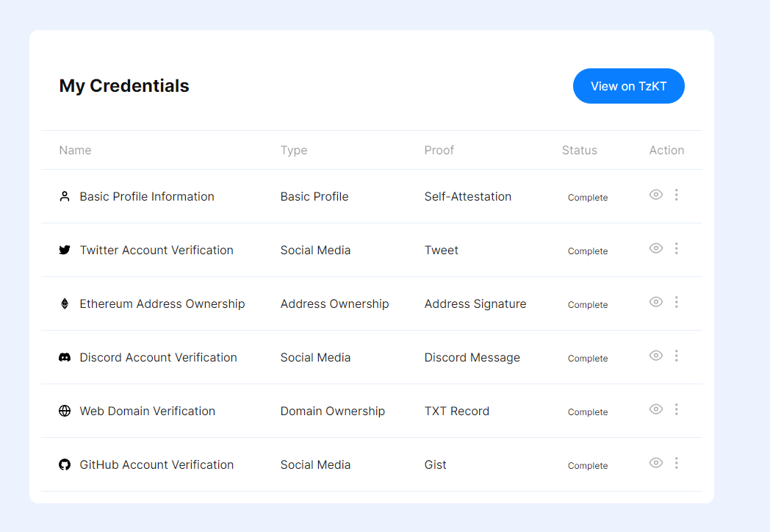Click Complete status in Ethereum row

588,304
